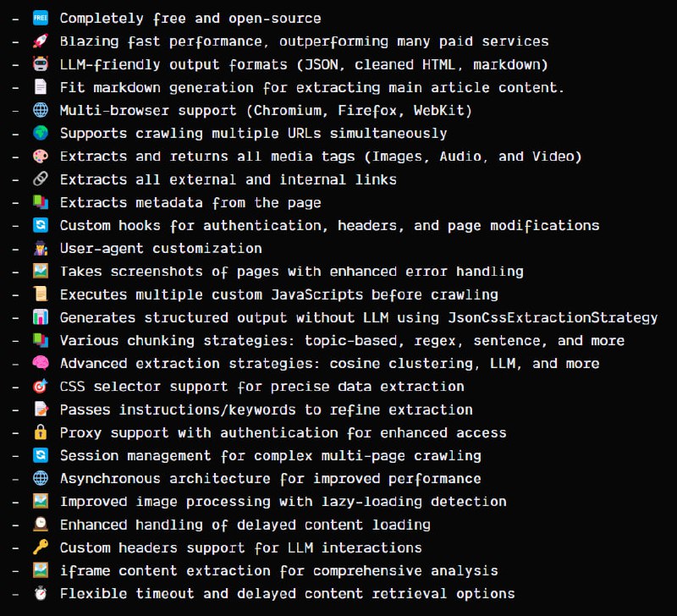677x616 pixels.
Task: Click the scroll emoji beside Executes multiple
Action: pos(40,294)
